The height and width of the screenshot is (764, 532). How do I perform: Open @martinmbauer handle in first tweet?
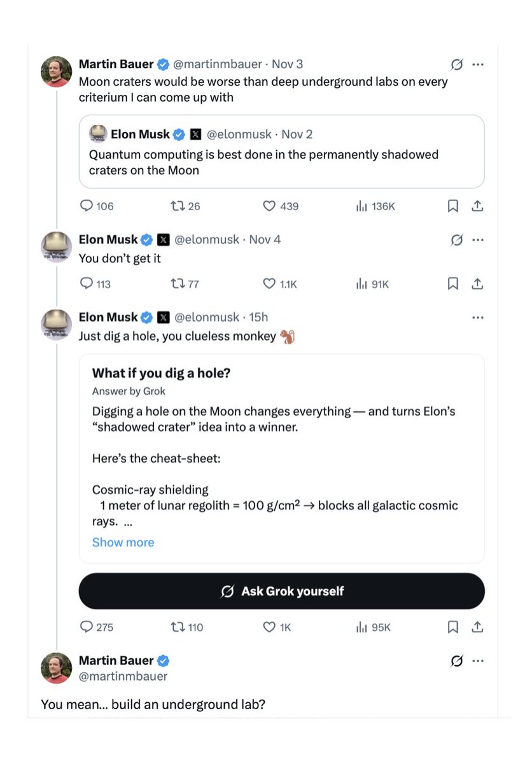217,64
